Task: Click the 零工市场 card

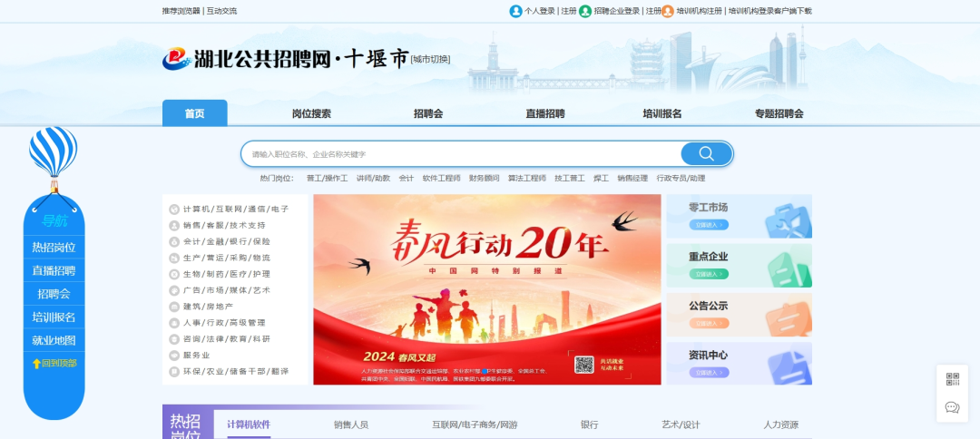Action: 739,216
